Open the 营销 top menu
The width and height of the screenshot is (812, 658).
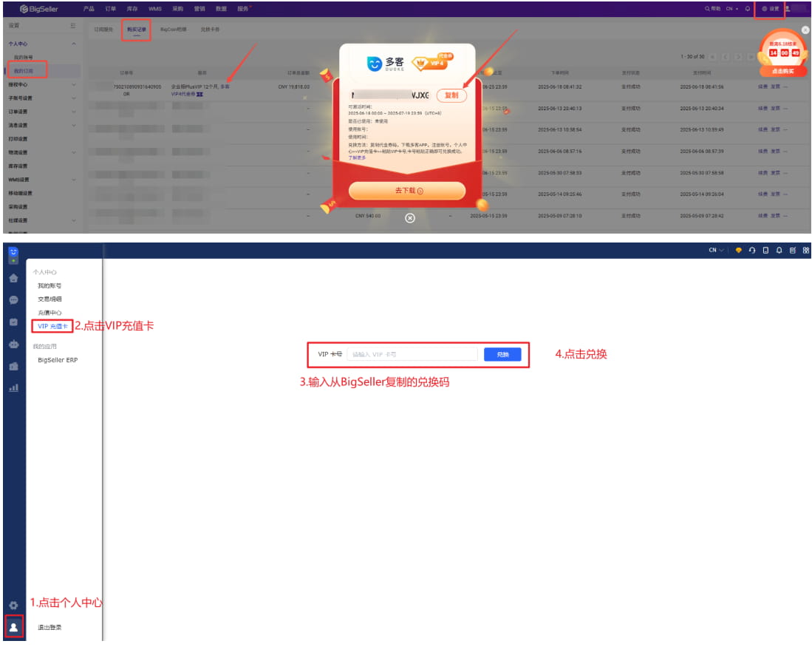(199, 9)
